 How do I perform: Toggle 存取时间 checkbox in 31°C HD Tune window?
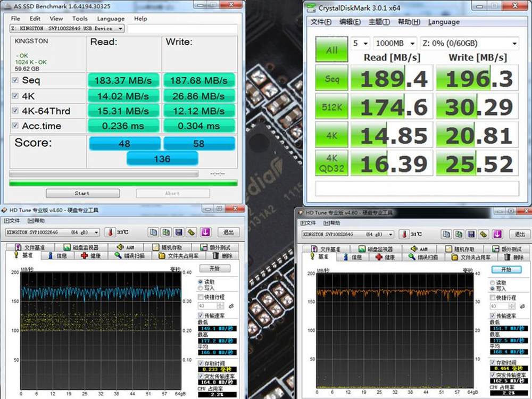[493, 362]
